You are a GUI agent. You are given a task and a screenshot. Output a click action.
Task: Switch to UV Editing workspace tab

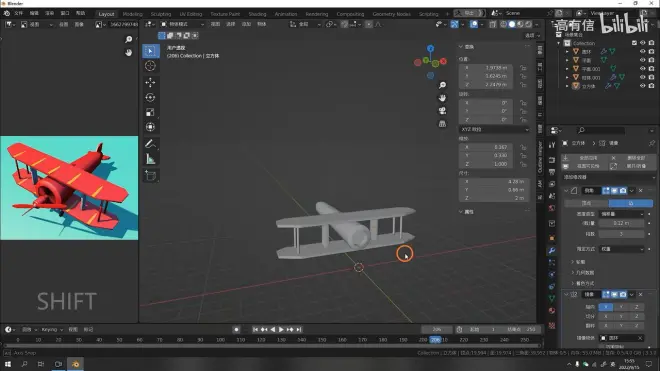[191, 14]
